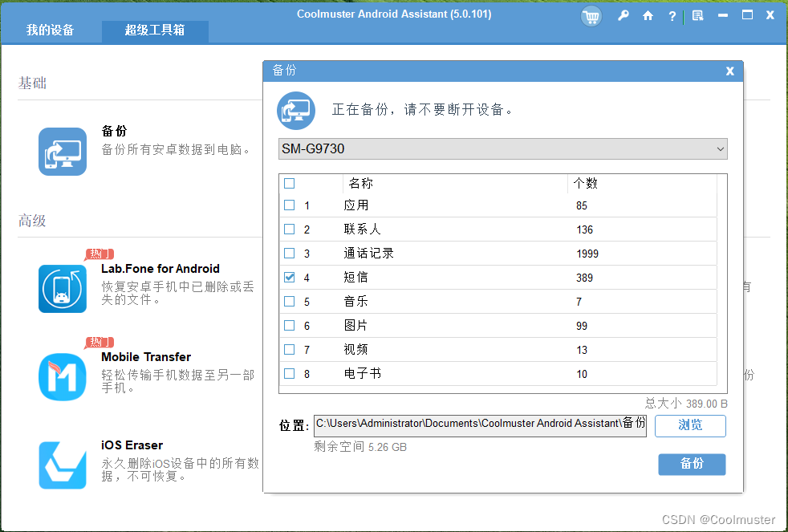This screenshot has width=788, height=532.
Task: Select the 超级工具箱 tab
Action: (x=155, y=30)
